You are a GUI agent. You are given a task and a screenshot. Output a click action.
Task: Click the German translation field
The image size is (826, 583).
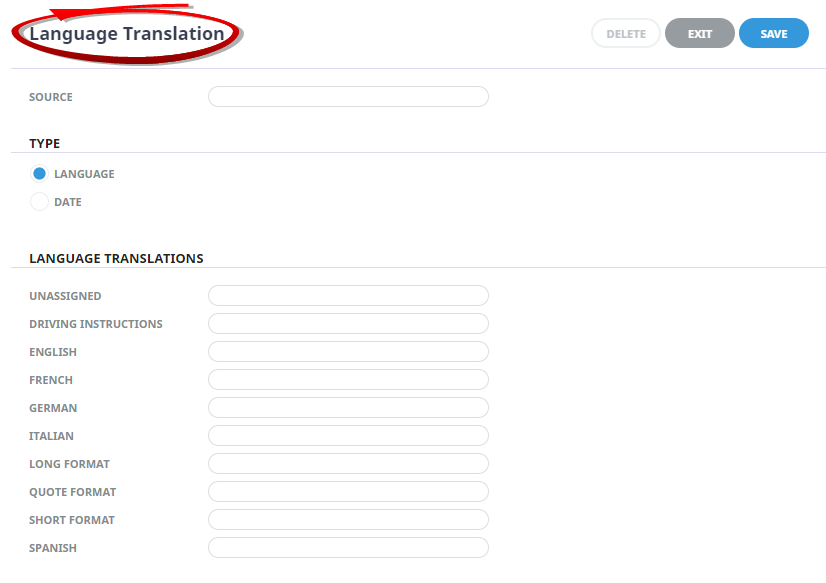point(348,408)
